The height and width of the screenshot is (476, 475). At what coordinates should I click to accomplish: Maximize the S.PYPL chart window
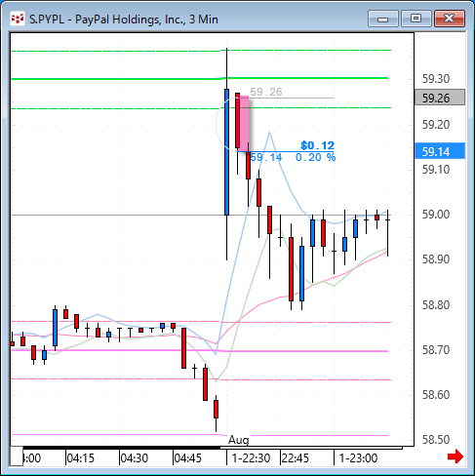tap(416, 19)
